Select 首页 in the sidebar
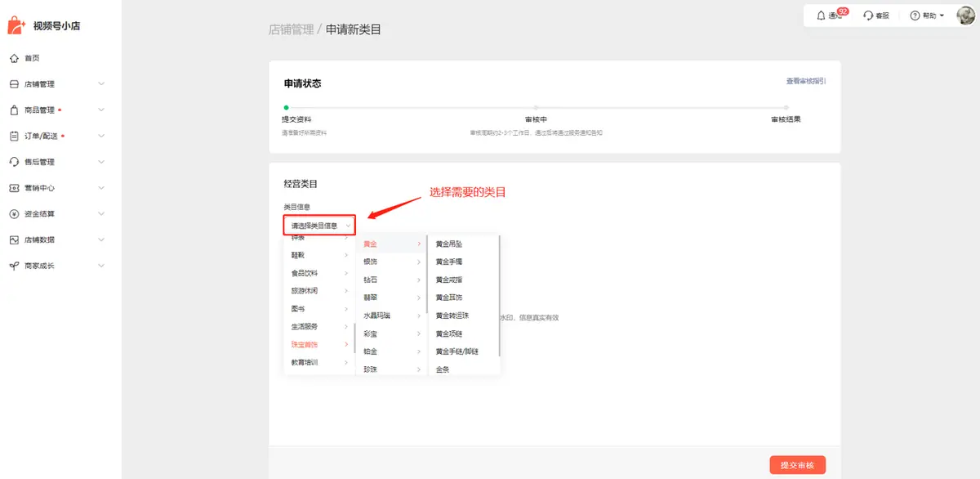This screenshot has width=980, height=479. click(32, 58)
